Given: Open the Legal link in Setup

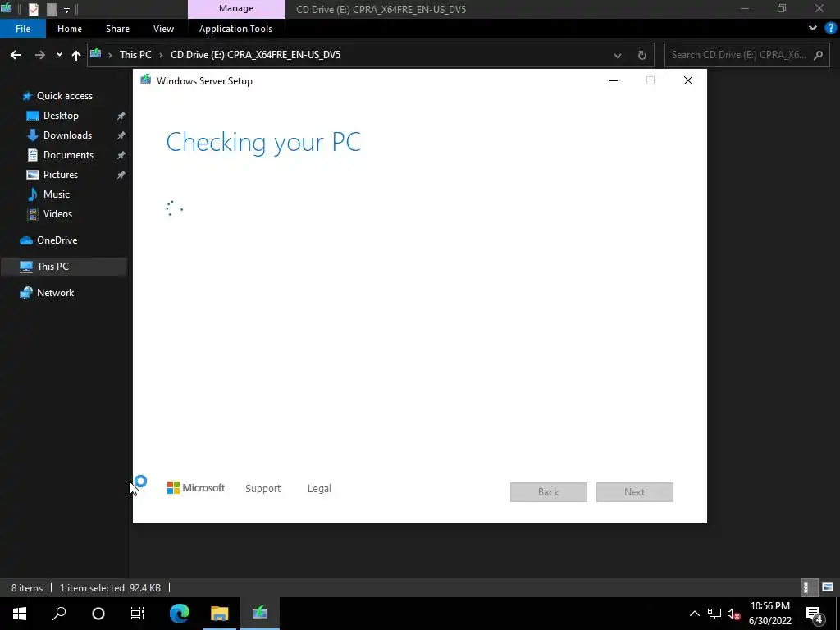Looking at the screenshot, I should coord(319,489).
